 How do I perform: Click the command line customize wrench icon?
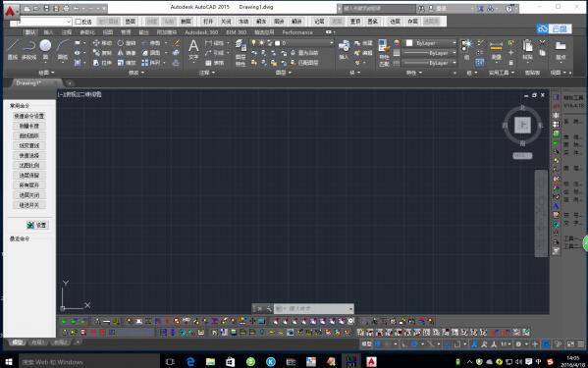click(269, 309)
